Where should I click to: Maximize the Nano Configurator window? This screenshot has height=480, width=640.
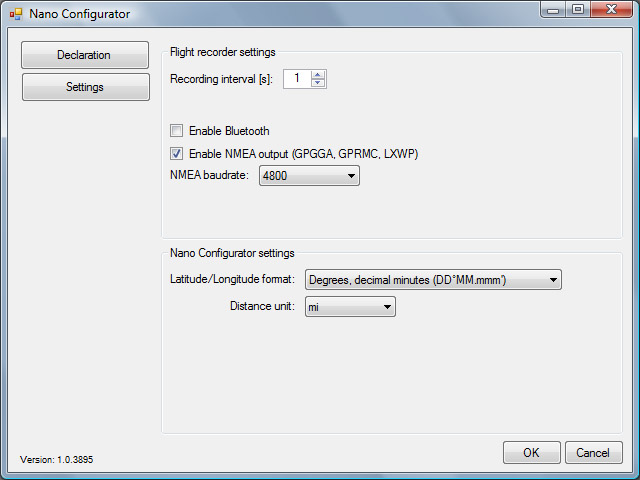(x=578, y=10)
